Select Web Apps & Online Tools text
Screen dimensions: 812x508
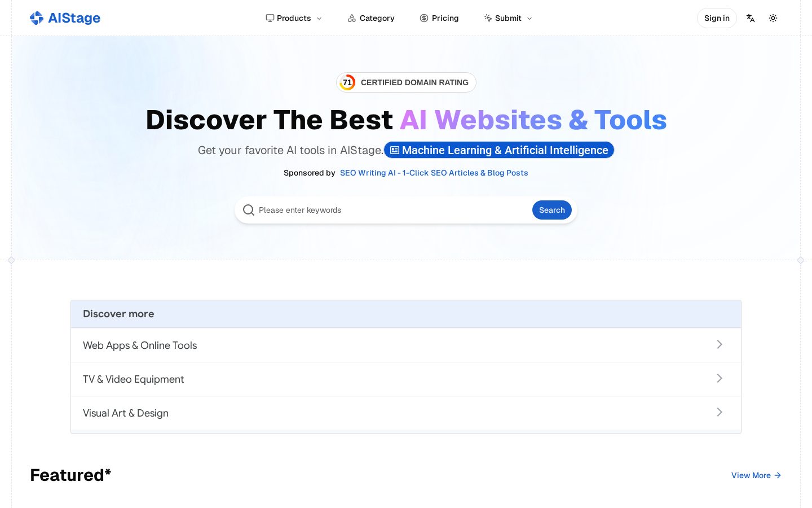coord(140,345)
